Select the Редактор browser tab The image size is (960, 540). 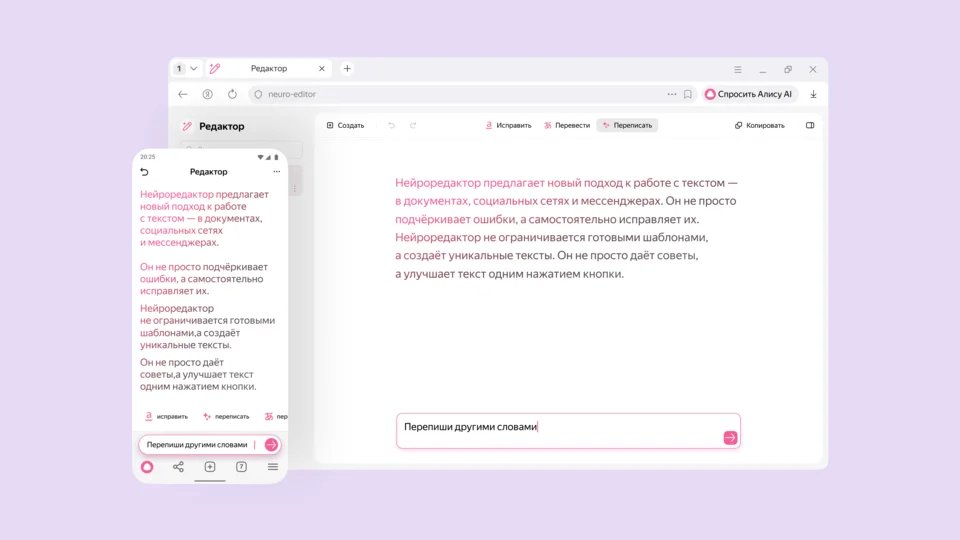[x=269, y=69]
